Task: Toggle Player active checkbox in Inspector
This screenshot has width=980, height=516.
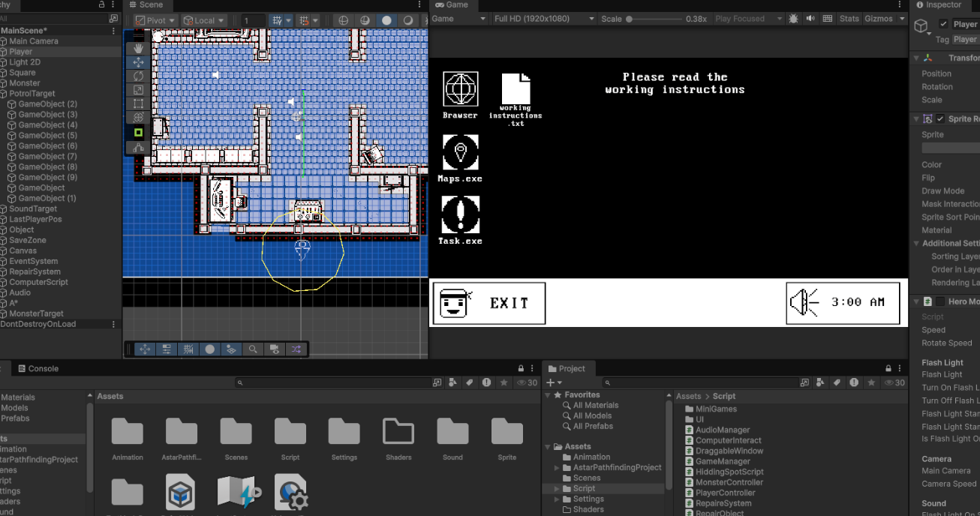Action: coord(943,24)
